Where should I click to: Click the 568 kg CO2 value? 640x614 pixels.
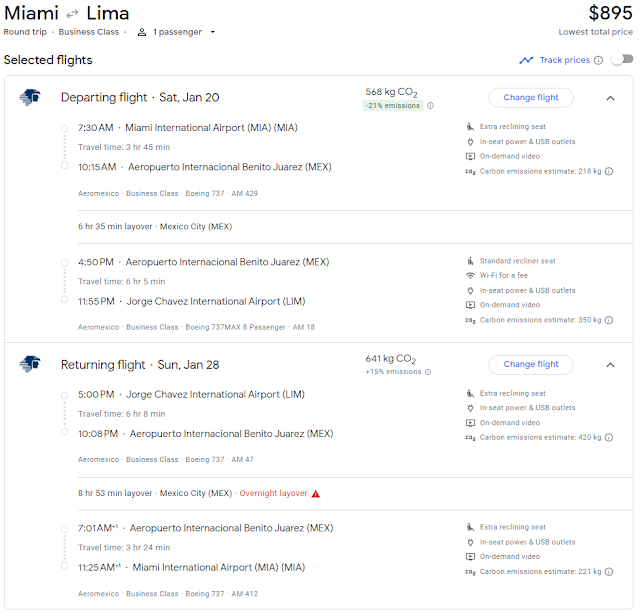391,92
